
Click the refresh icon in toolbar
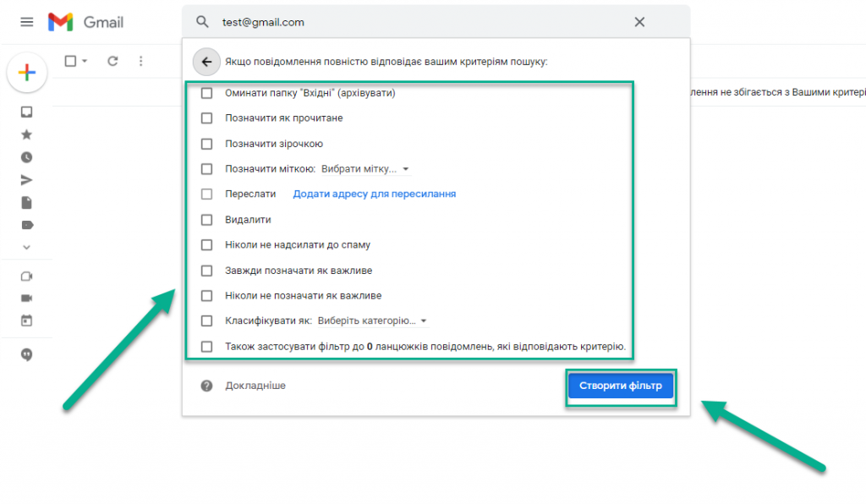pos(112,61)
